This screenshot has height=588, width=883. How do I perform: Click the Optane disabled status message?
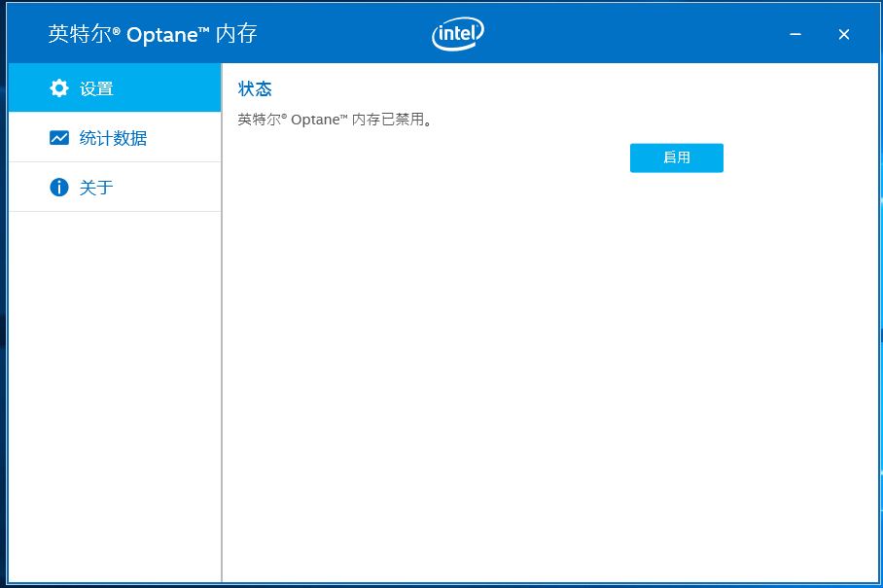click(x=335, y=119)
